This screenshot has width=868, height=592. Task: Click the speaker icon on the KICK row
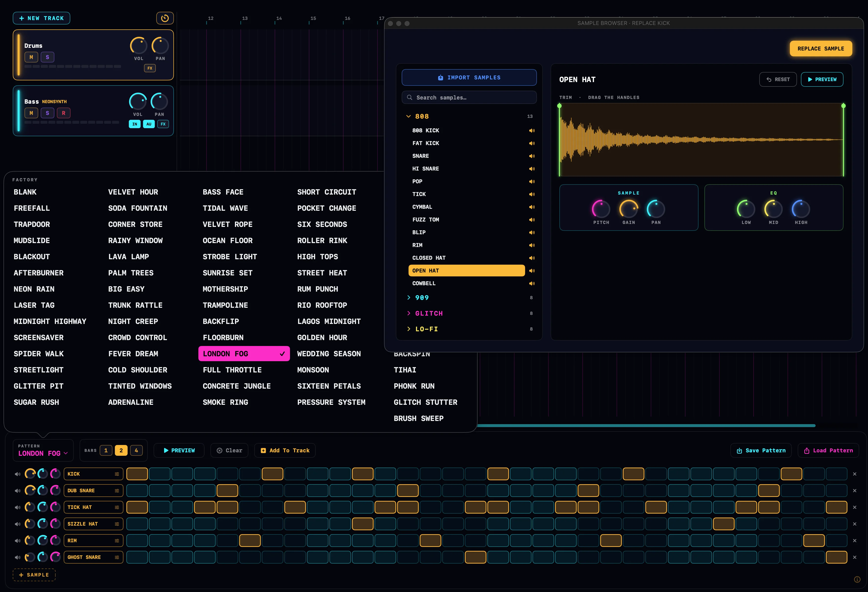17,474
